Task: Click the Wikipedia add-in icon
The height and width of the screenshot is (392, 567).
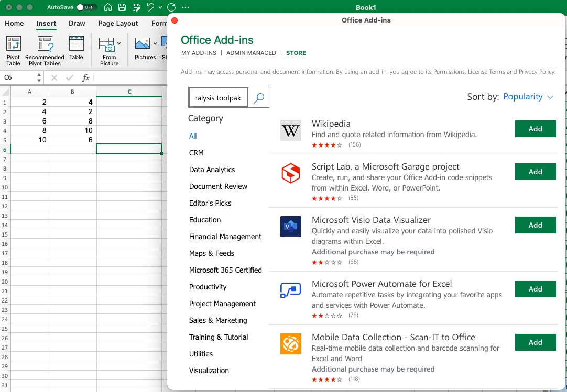Action: [x=291, y=130]
